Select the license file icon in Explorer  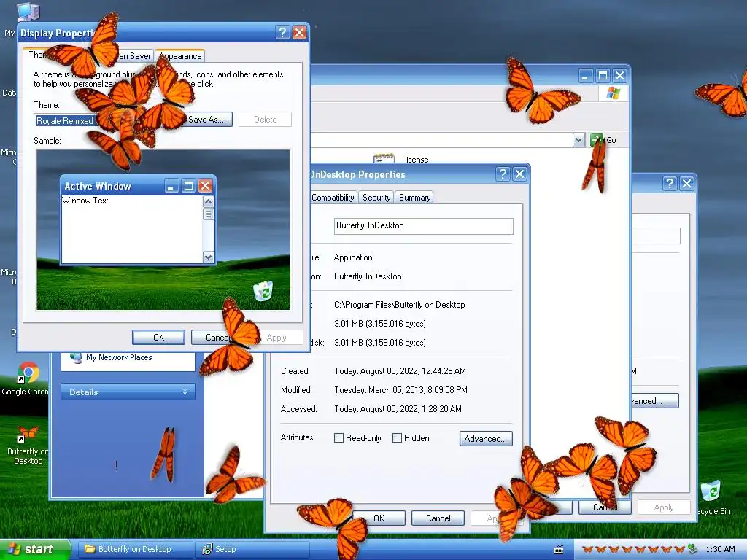tap(384, 158)
